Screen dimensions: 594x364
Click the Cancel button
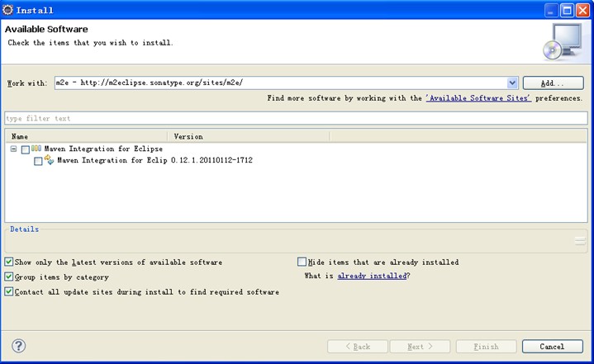(x=553, y=346)
